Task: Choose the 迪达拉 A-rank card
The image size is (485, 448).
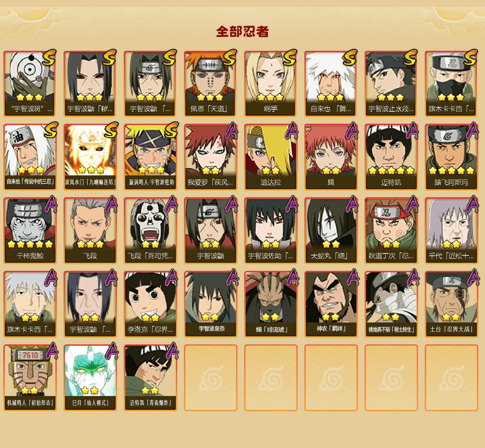Action: pos(271,157)
